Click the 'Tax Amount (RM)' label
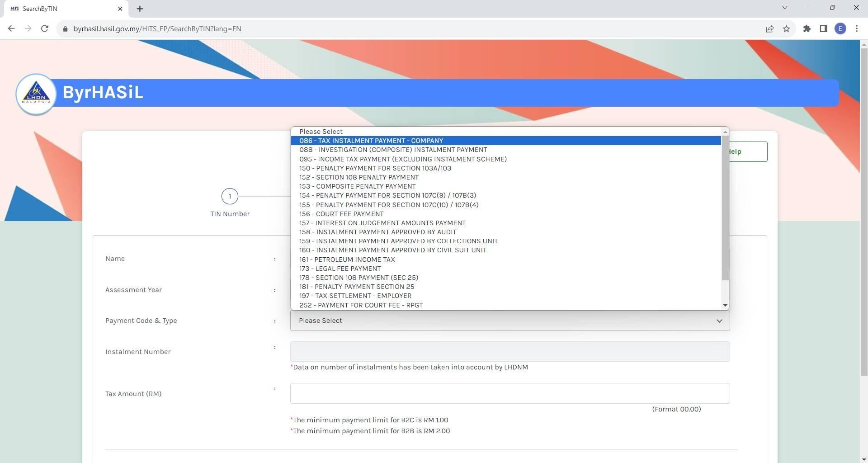 point(133,394)
